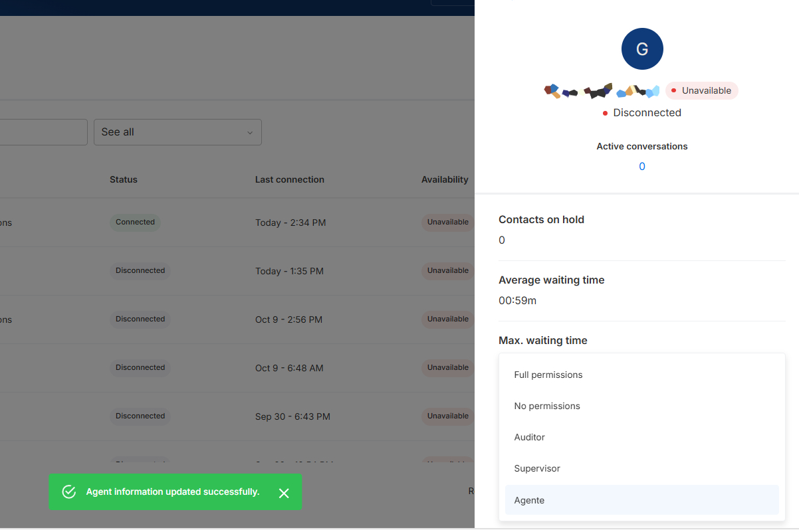Click Unavailable badge in the Oct 9 6:48 AM row
Viewport: 799px width, 532px height.
448,368
